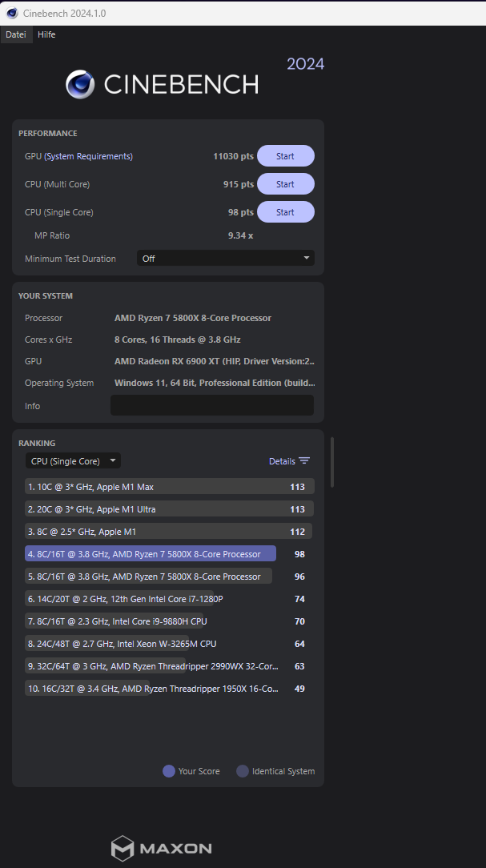Start the GPU benchmark
This screenshot has height=868, width=486.
286,156
